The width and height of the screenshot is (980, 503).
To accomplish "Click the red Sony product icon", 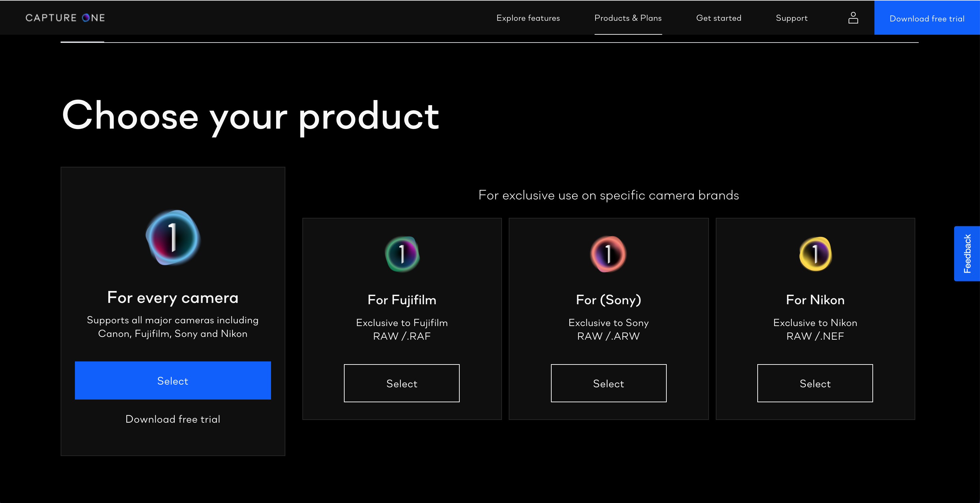I will tap(608, 254).
